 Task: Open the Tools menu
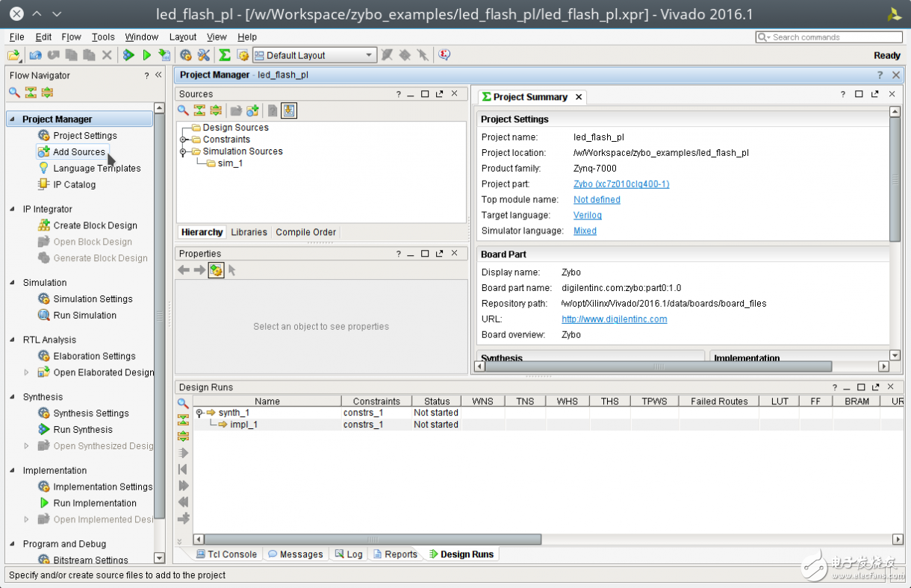pyautogui.click(x=103, y=37)
